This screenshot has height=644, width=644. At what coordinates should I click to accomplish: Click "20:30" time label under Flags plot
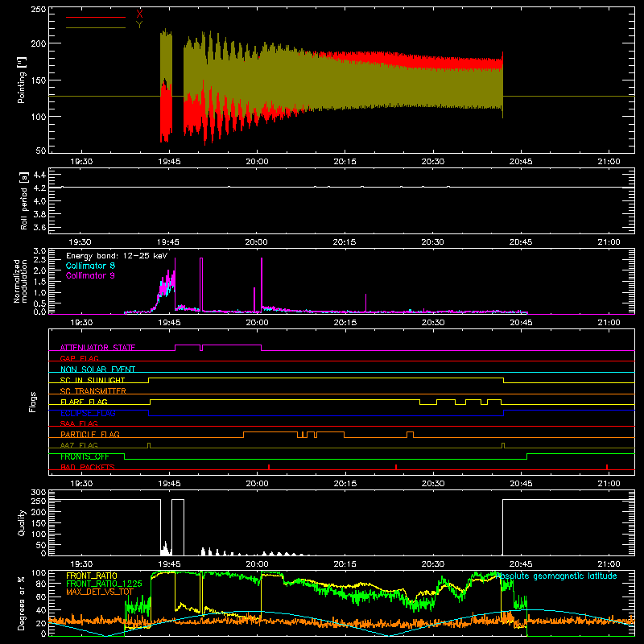click(433, 484)
